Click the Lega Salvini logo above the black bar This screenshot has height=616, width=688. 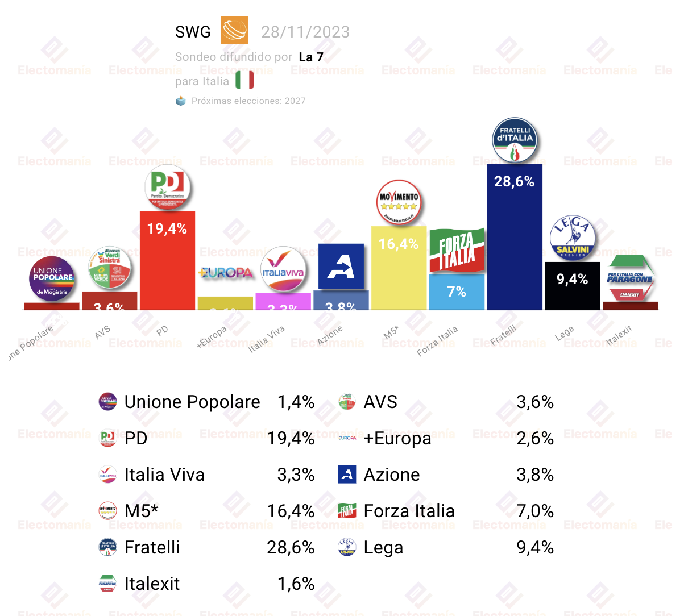coord(573,238)
